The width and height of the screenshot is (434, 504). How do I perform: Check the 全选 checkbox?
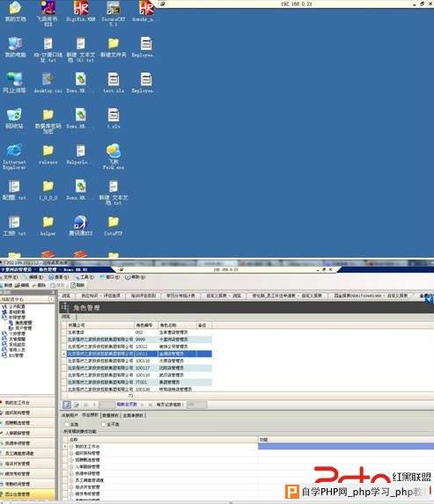(67, 424)
